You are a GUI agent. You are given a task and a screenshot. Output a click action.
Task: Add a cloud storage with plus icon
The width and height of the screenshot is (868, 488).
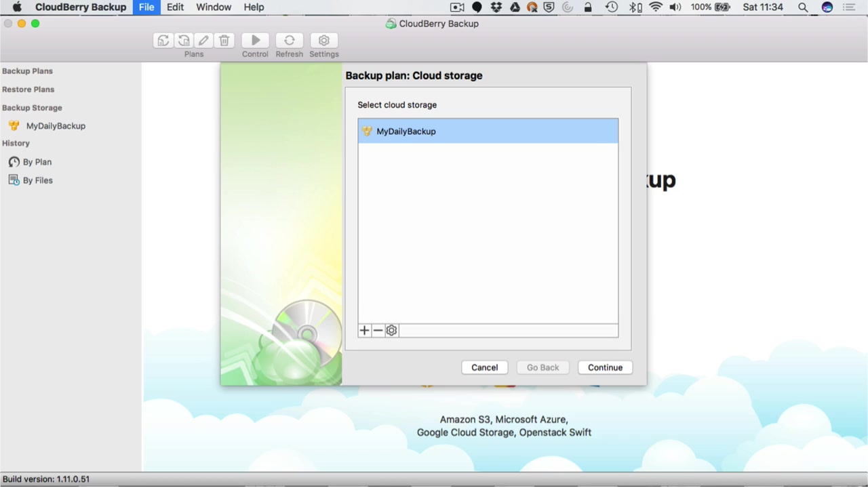pyautogui.click(x=364, y=331)
